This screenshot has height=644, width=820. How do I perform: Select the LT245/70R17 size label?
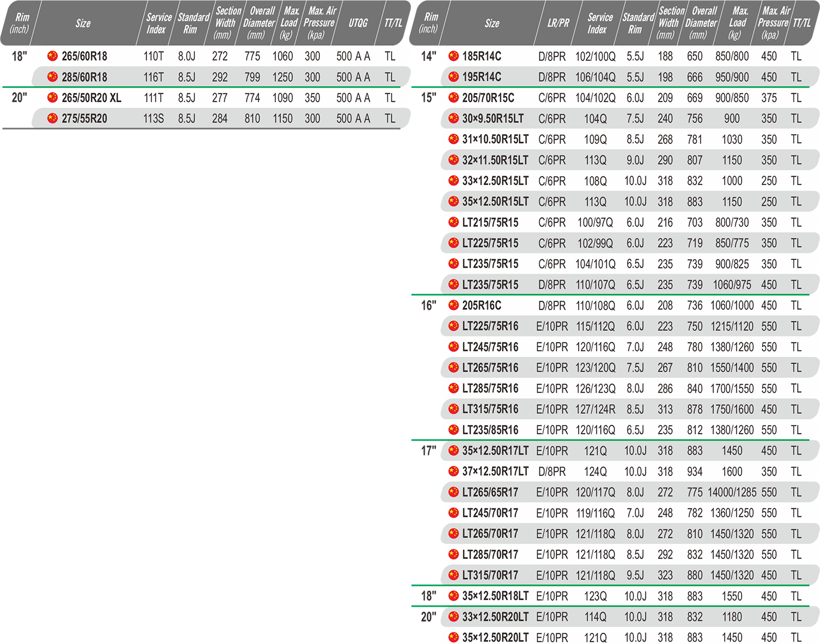[x=490, y=513]
